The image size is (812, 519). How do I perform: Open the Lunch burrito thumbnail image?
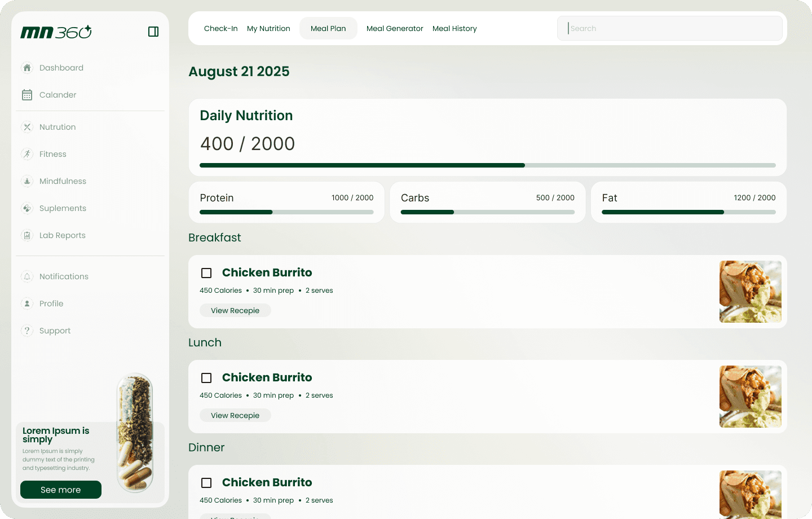tap(751, 397)
